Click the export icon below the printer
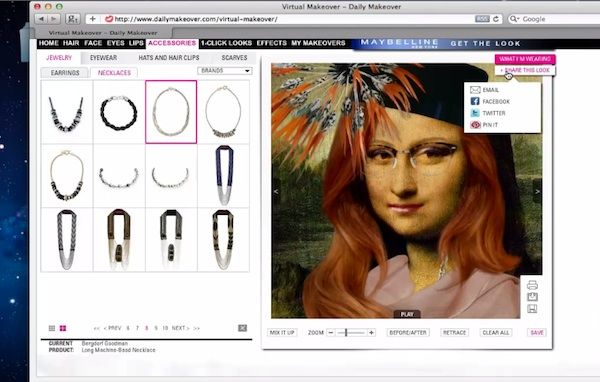 532,297
